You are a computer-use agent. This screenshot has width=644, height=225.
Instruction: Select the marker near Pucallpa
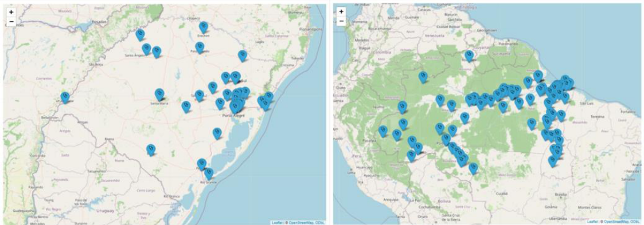point(383,131)
